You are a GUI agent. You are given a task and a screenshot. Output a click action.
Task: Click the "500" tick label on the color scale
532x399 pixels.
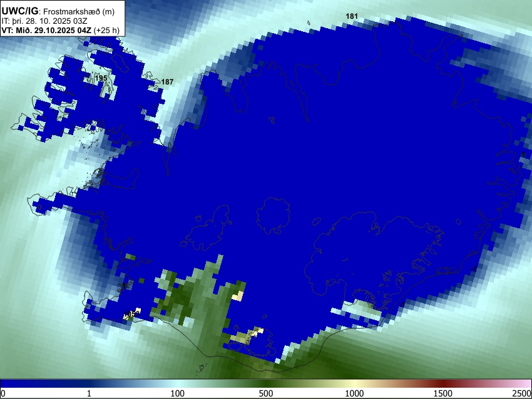(266, 393)
